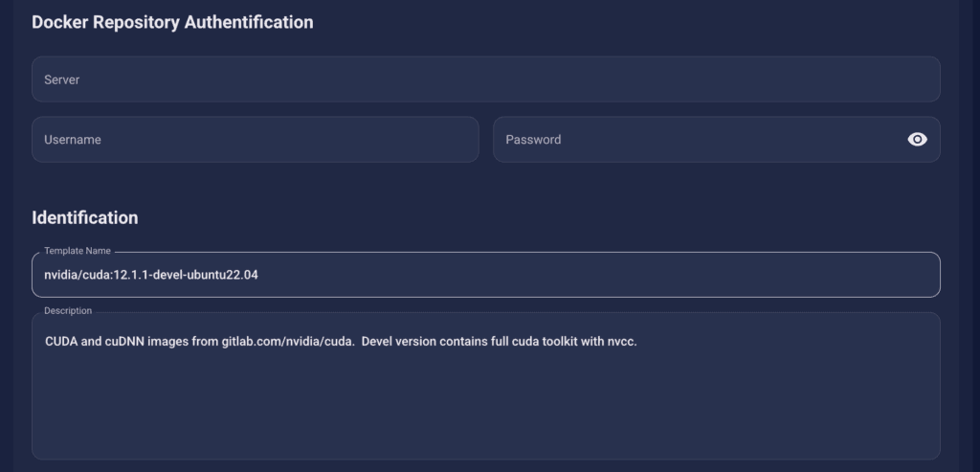
Task: Click the small Description floating label
Action: [68, 311]
